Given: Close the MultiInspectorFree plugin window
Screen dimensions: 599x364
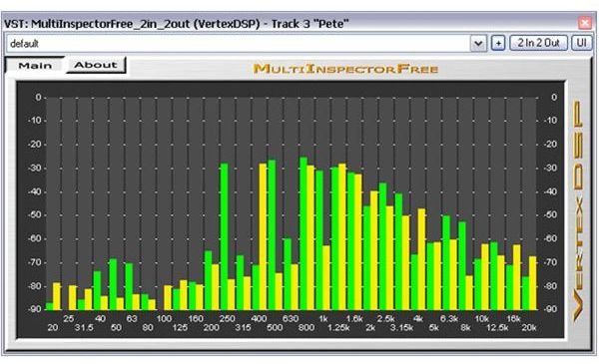Looking at the screenshot, I should pyautogui.click(x=584, y=23).
